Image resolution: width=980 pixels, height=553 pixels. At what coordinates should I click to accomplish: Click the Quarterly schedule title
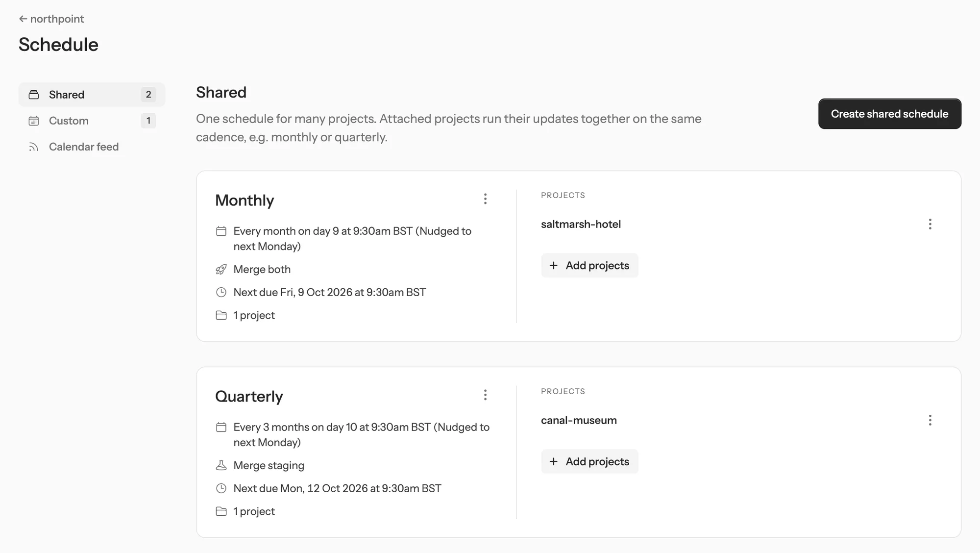pos(249,396)
